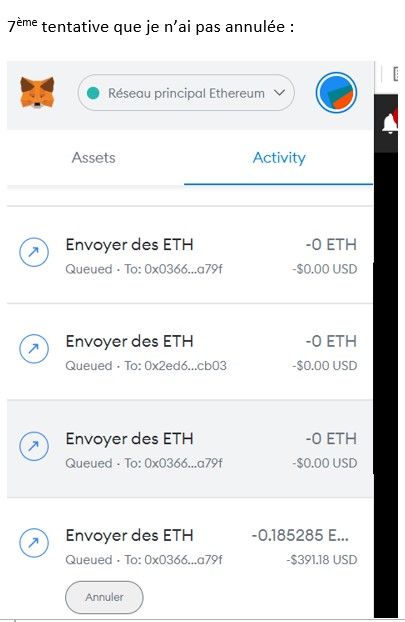Switch to the Assets tab

94,158
